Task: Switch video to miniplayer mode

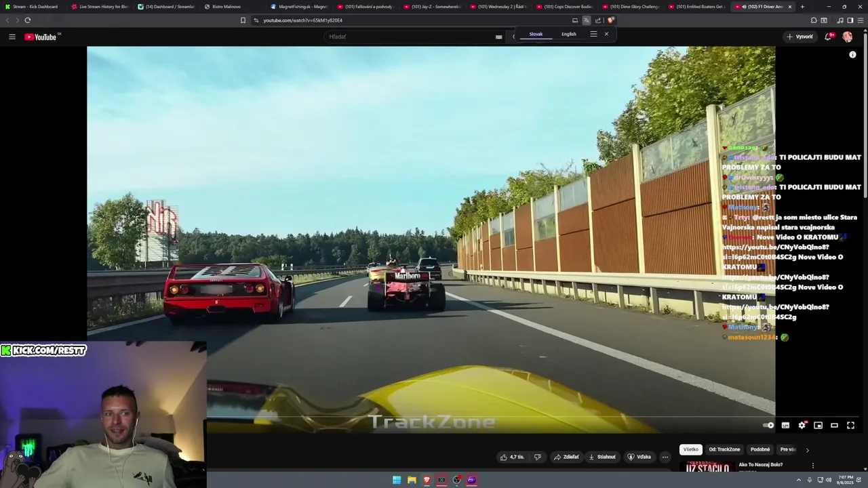Action: pos(818,425)
